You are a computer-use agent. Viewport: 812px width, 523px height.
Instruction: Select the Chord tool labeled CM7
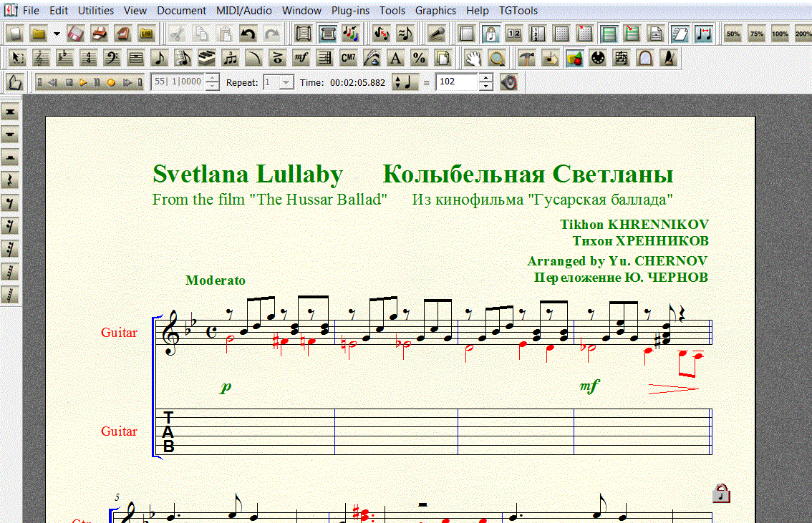click(348, 59)
